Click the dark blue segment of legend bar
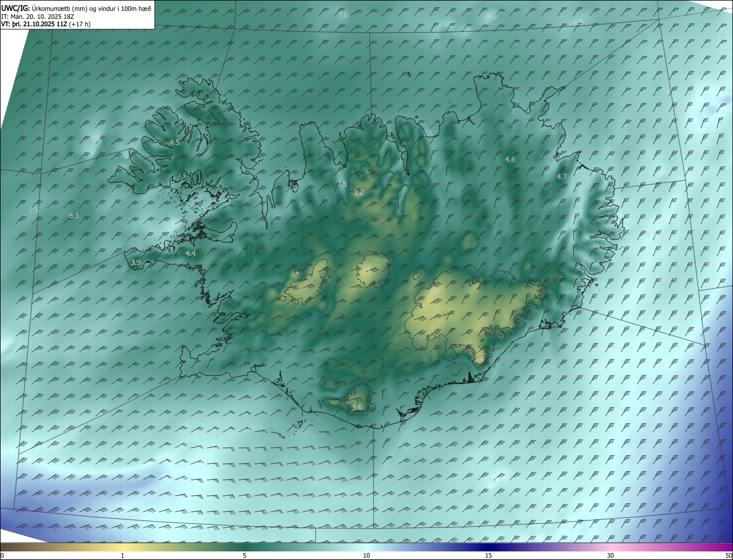The image size is (733, 560). pos(488,547)
